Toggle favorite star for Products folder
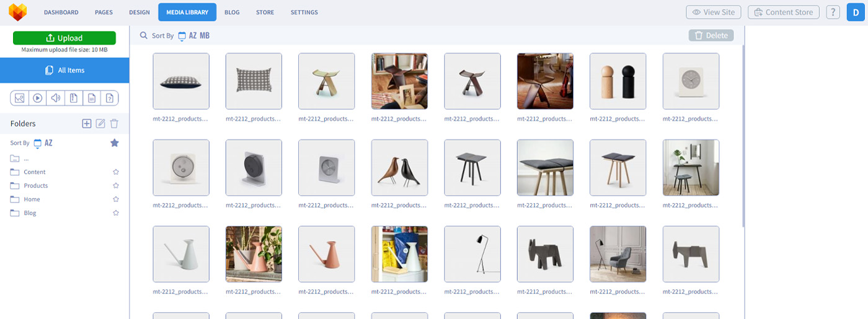Screen dimensions: 868x319 [x=115, y=186]
